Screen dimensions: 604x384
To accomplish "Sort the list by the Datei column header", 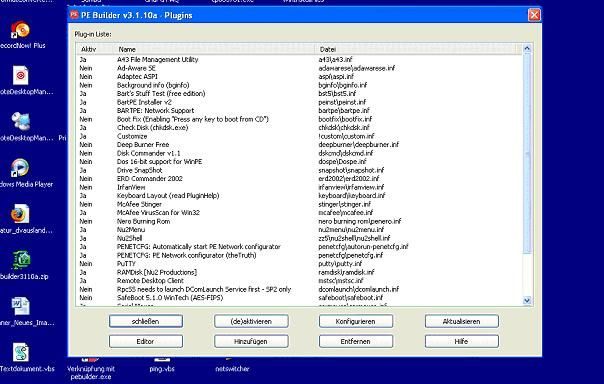I will [x=415, y=49].
